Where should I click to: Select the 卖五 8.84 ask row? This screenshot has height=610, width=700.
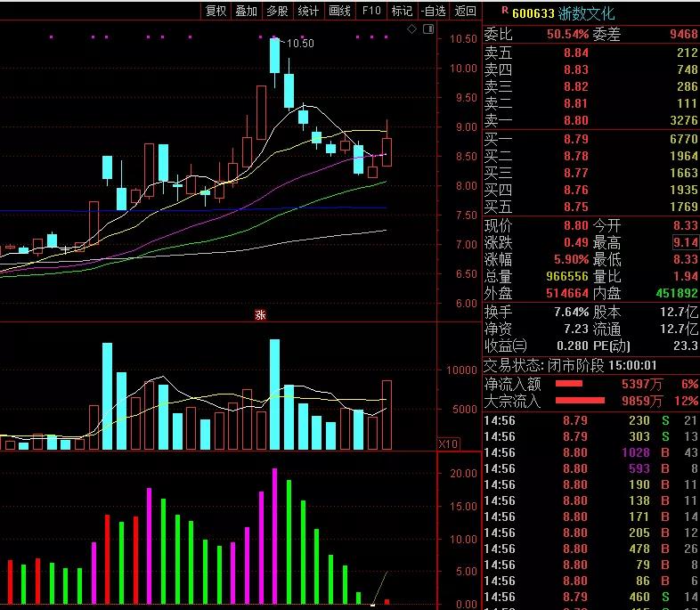tap(591, 53)
